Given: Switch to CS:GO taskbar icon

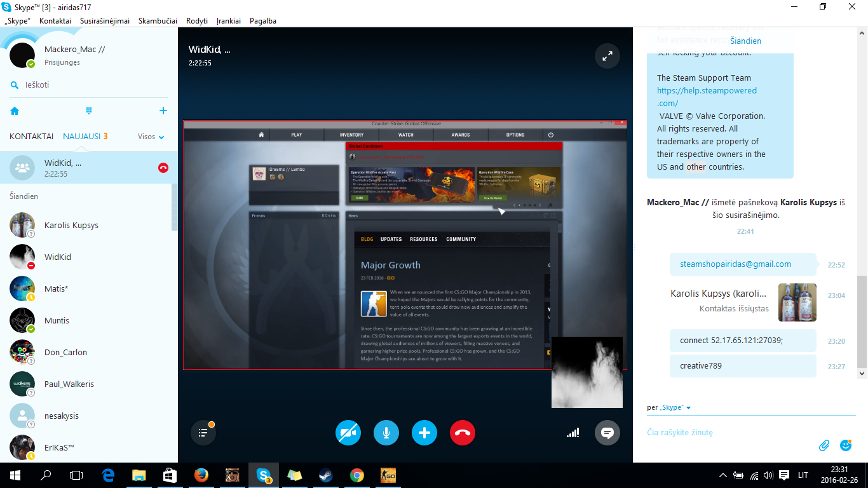Looking at the screenshot, I should 388,475.
